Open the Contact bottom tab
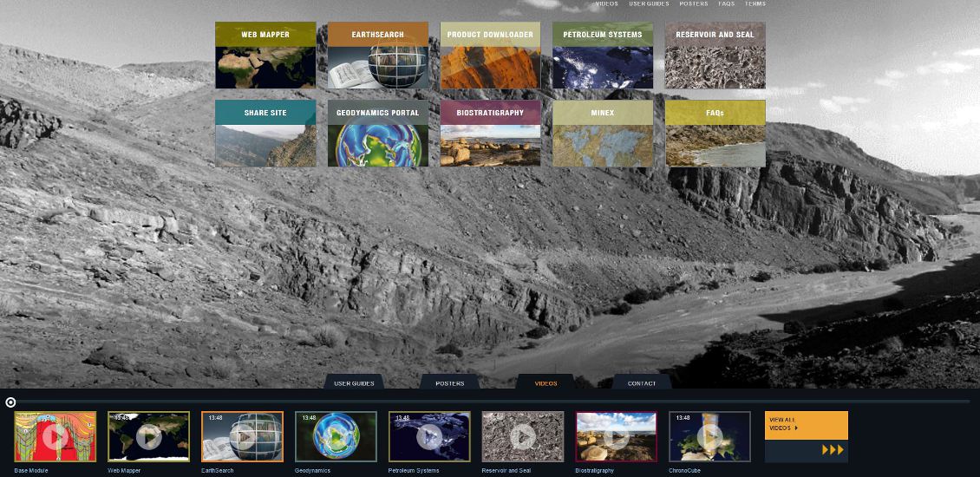The height and width of the screenshot is (477, 980). click(x=642, y=382)
